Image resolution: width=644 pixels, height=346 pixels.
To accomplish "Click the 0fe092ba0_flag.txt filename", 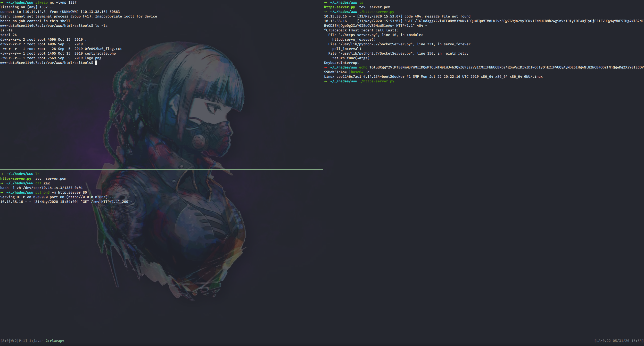I will (103, 49).
